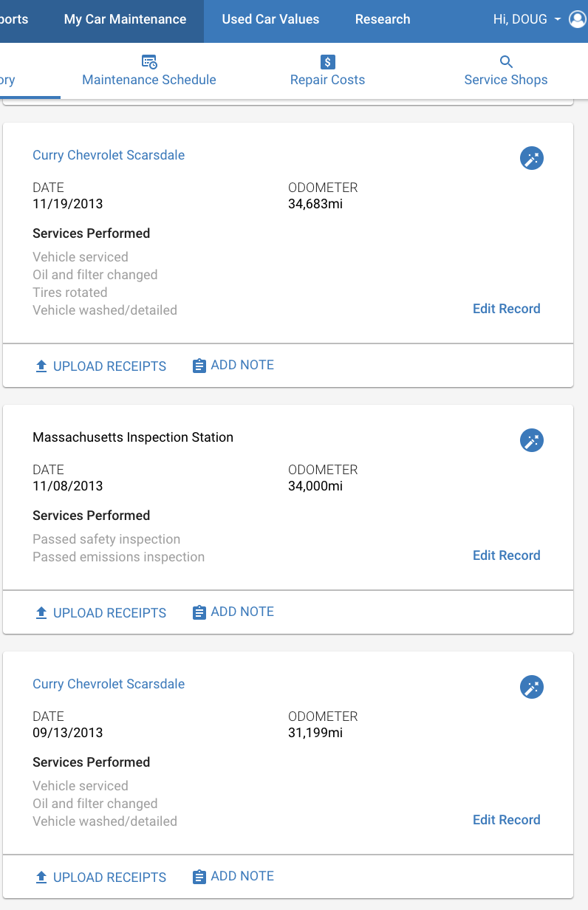The image size is (588, 910).
Task: Click the Maintenance Schedule calendar icon
Action: point(149,62)
